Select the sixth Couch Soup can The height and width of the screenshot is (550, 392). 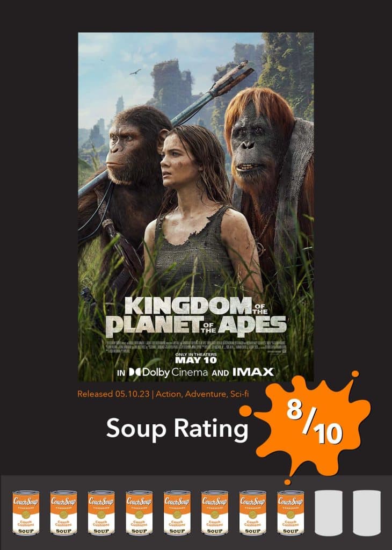coord(215,512)
